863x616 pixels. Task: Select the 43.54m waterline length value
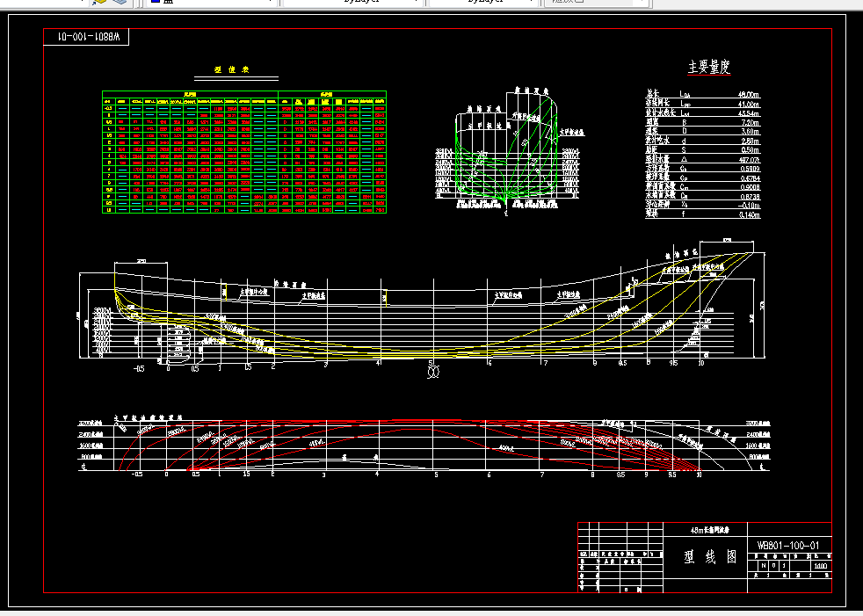(x=749, y=113)
